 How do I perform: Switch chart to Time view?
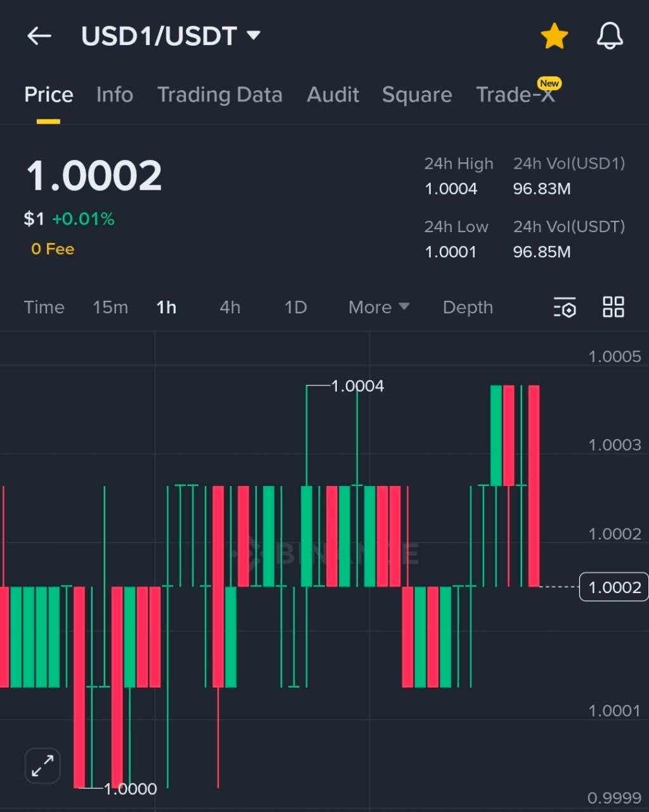(44, 307)
